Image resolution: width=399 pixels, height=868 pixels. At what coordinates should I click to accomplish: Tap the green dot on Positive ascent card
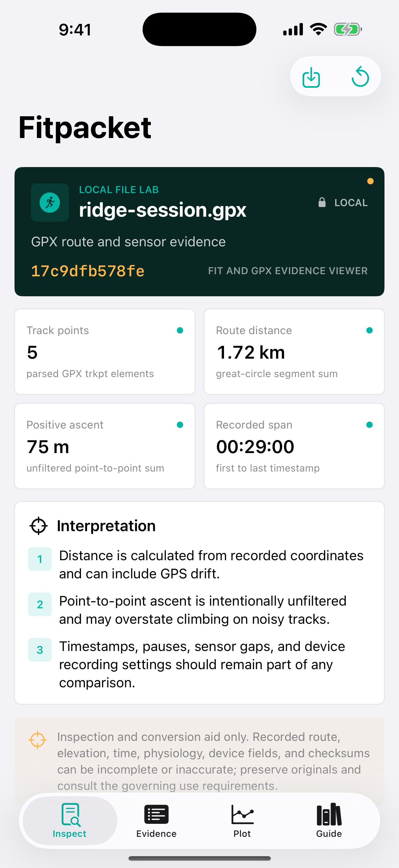tap(180, 425)
